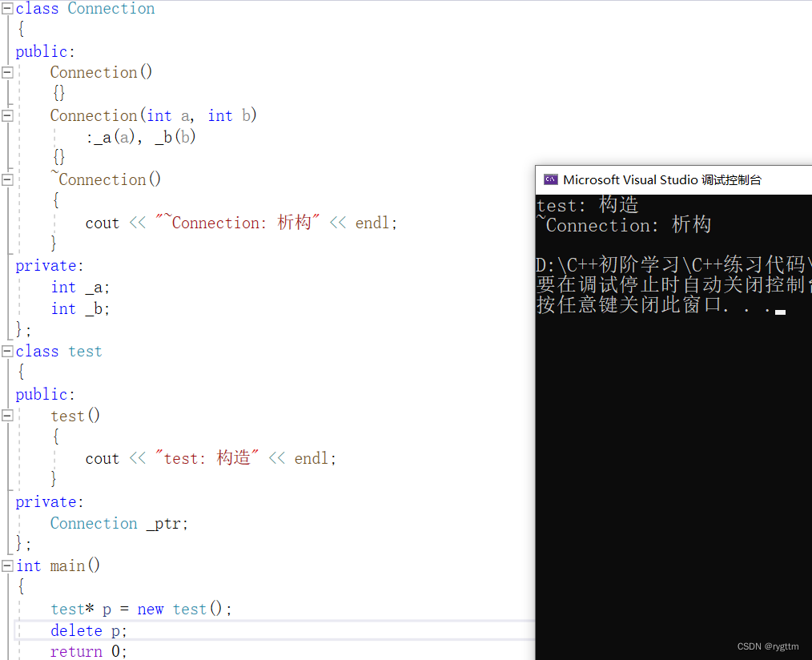Collapse the Connection() default constructor block
Screen dimensions: 812x660
tap(7, 73)
